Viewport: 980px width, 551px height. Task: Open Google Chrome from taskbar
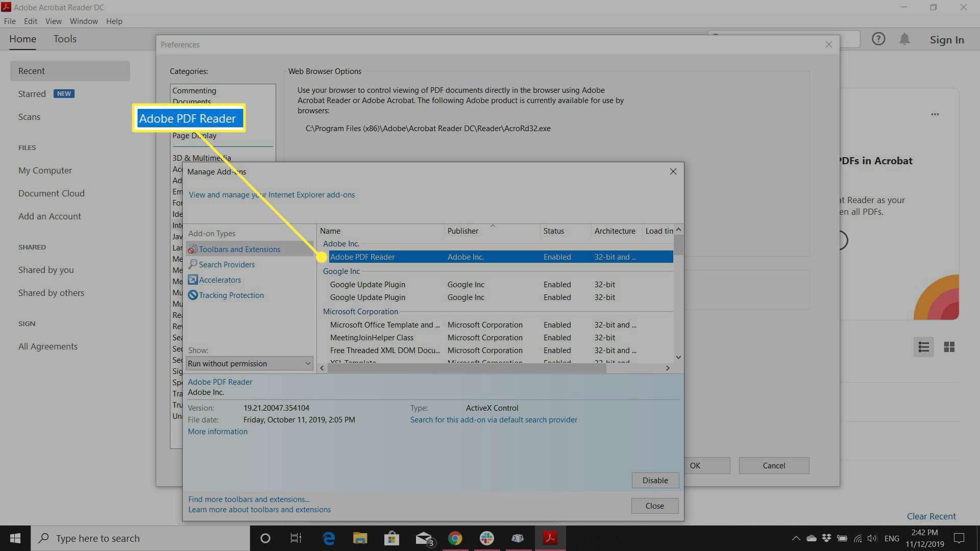click(455, 538)
